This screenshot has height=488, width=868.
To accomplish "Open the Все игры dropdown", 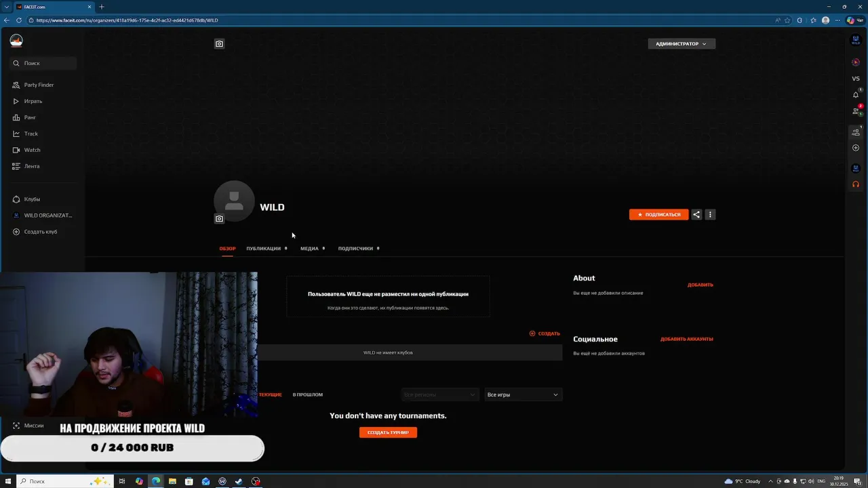I will click(x=523, y=394).
